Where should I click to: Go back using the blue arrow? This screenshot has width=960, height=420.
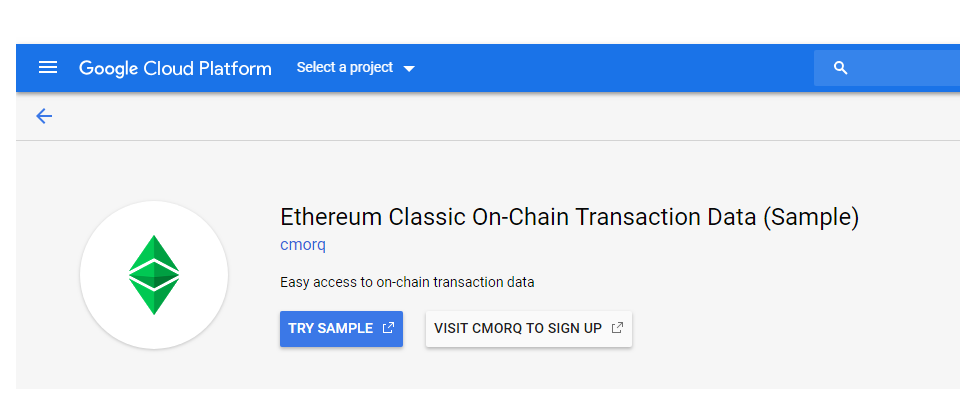point(44,116)
